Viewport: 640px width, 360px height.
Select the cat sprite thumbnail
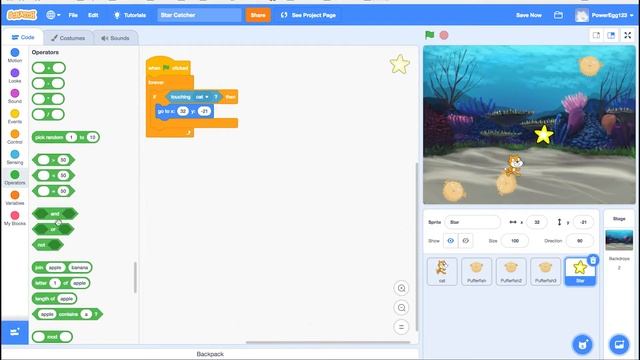[442, 271]
